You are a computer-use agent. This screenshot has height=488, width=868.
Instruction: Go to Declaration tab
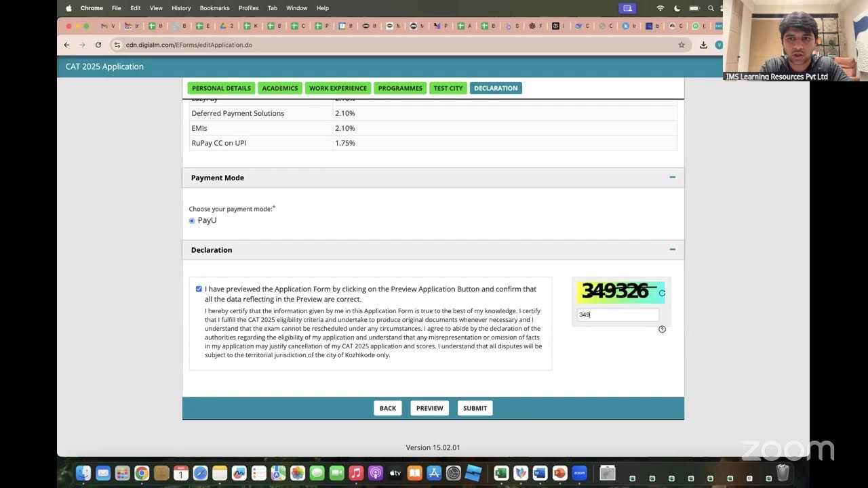click(x=496, y=88)
